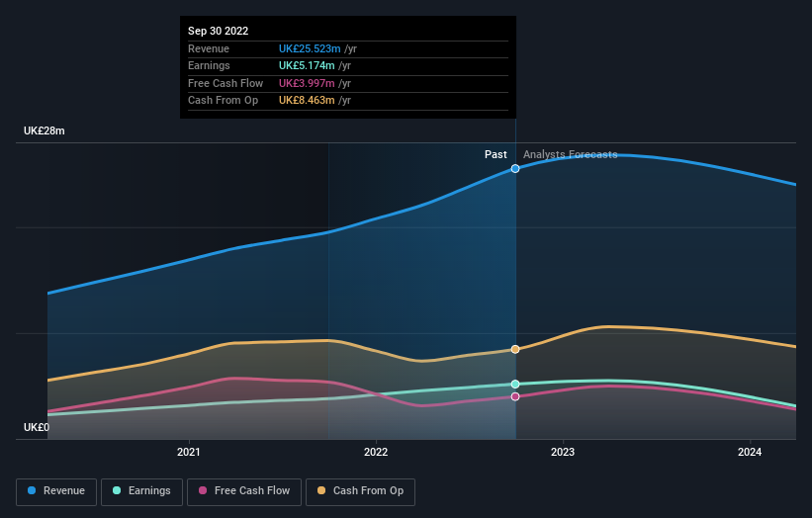Click the Sep 30 2022 tooltip date
The image size is (812, 518).
(x=218, y=31)
